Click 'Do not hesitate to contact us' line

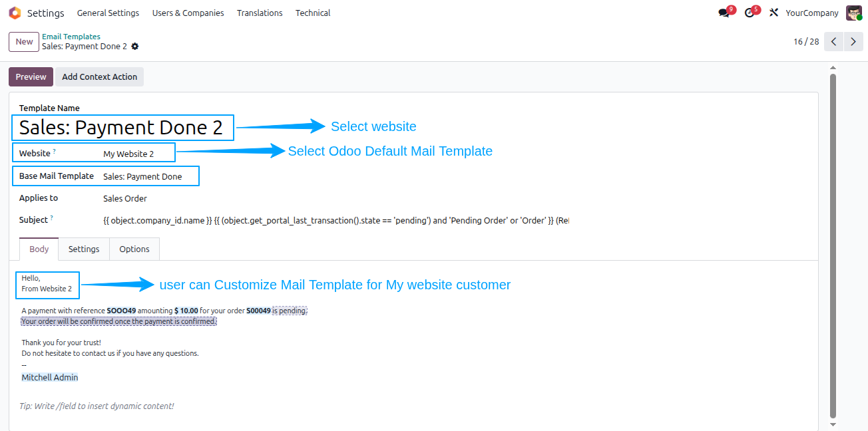pyautogui.click(x=110, y=353)
